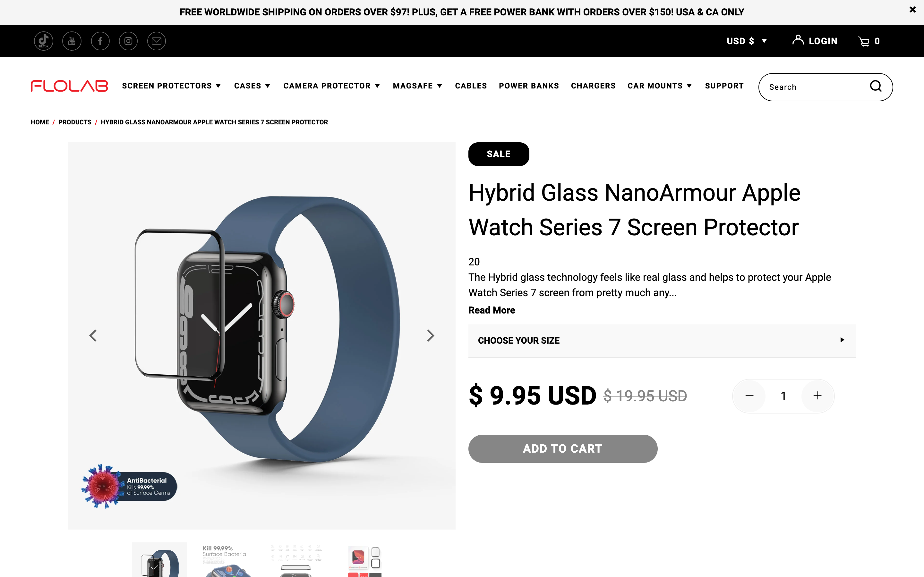Image resolution: width=924 pixels, height=577 pixels.
Task: Show next product image arrow
Action: (430, 335)
